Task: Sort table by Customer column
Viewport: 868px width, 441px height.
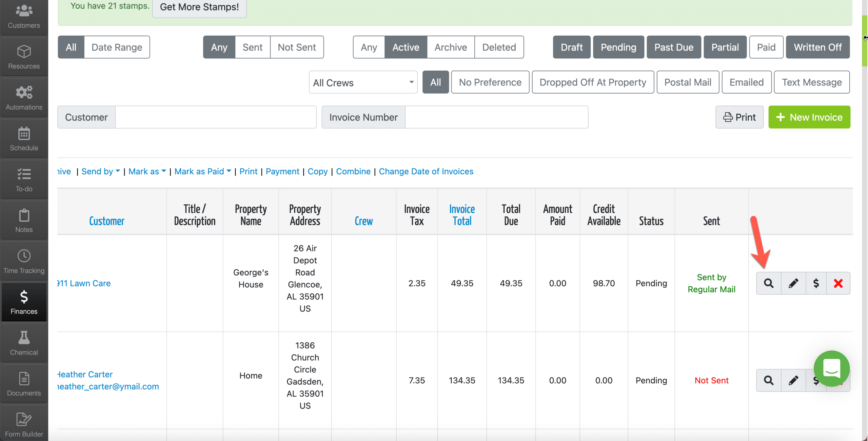Action: tap(106, 221)
